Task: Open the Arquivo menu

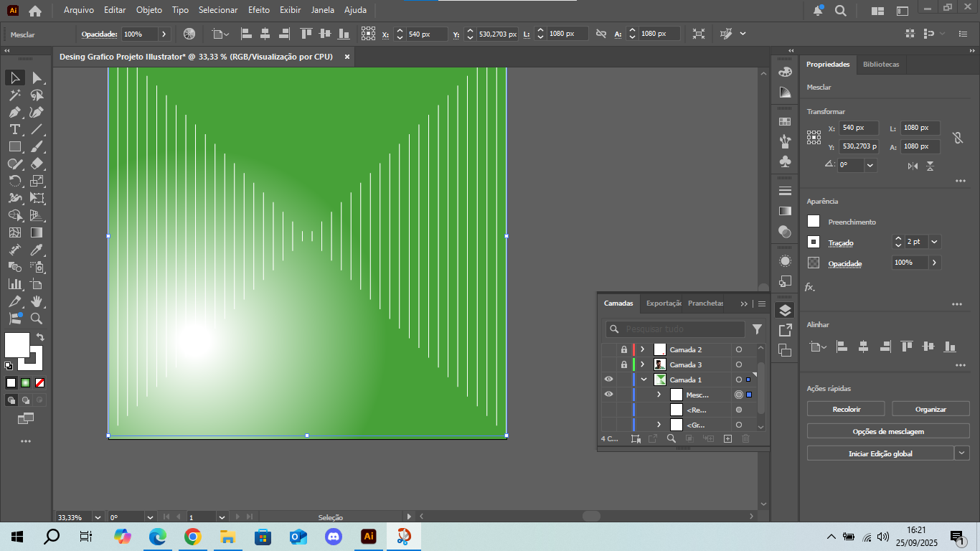Action: click(x=79, y=10)
